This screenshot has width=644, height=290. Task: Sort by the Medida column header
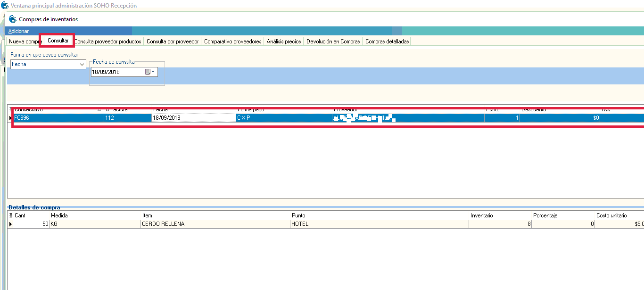click(x=94, y=215)
